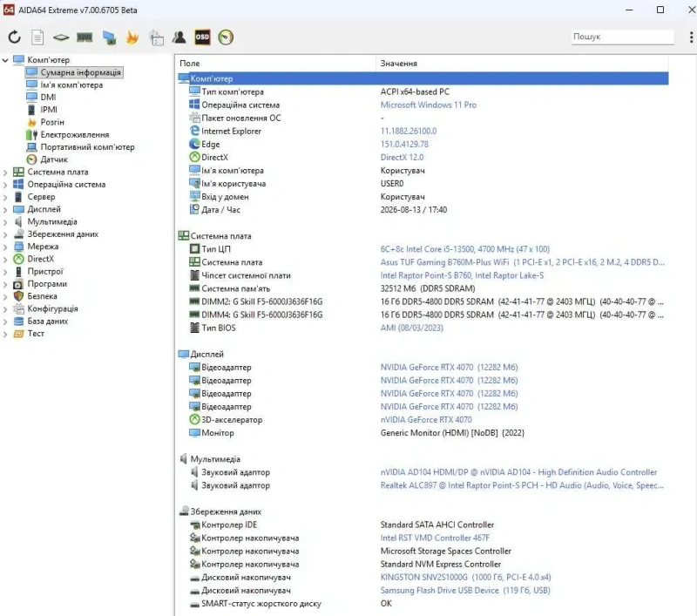Open Портативний комп'ютер tree item
The height and width of the screenshot is (616, 697).
[88, 147]
